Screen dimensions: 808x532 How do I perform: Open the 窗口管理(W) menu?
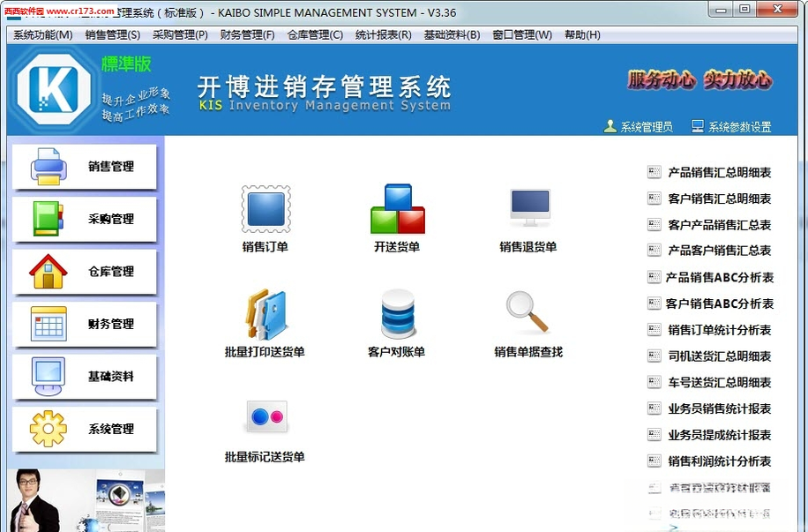pos(522,34)
